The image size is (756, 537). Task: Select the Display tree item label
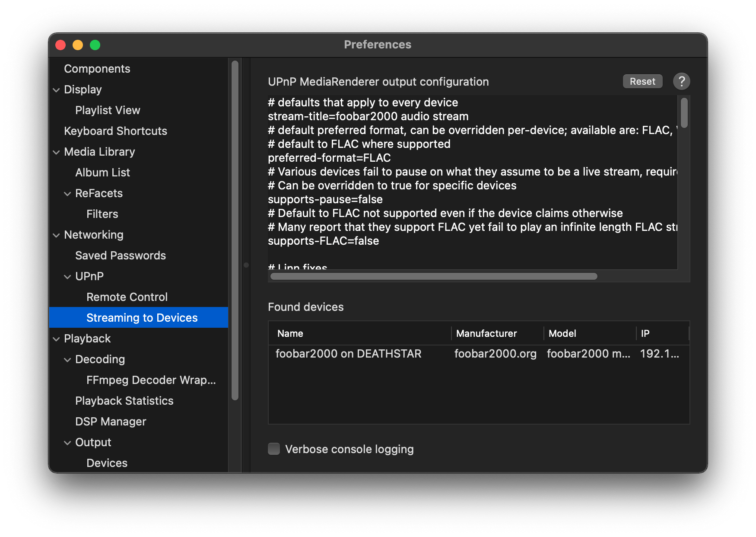[83, 89]
